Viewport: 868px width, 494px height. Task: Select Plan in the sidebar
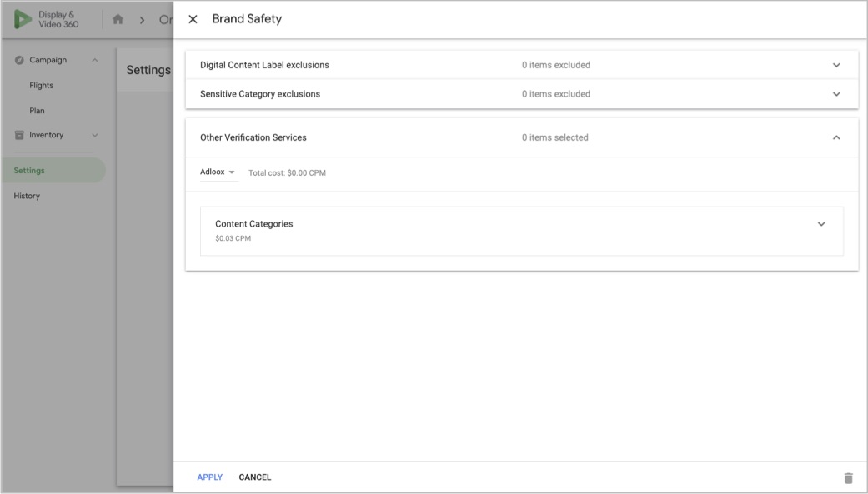click(37, 110)
